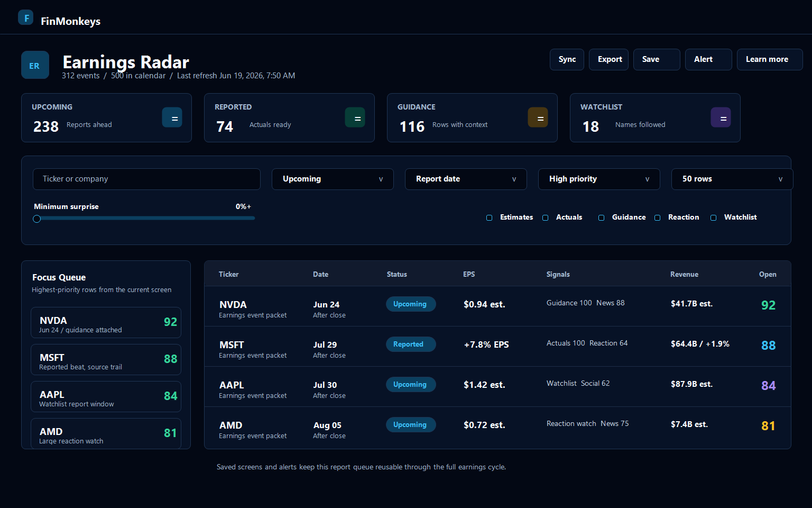Click the Upcoming status badge for AMD
The width and height of the screenshot is (812, 508).
pos(411,425)
